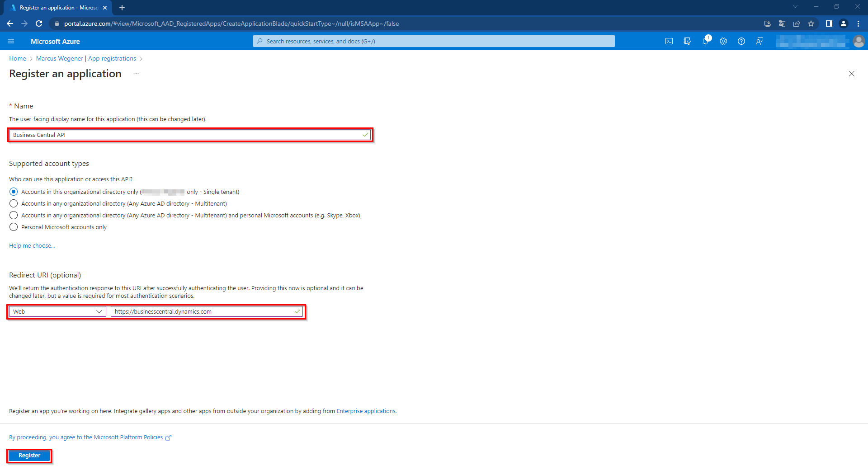The image size is (868, 470).
Task: Click the Register button
Action: (x=29, y=456)
